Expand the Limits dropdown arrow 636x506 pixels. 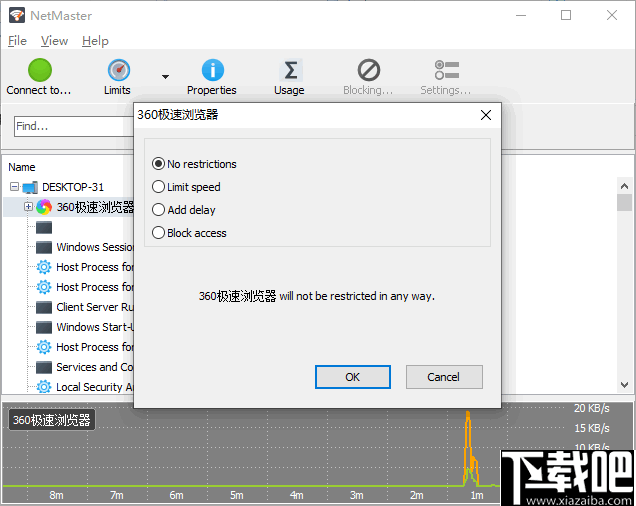point(165,77)
